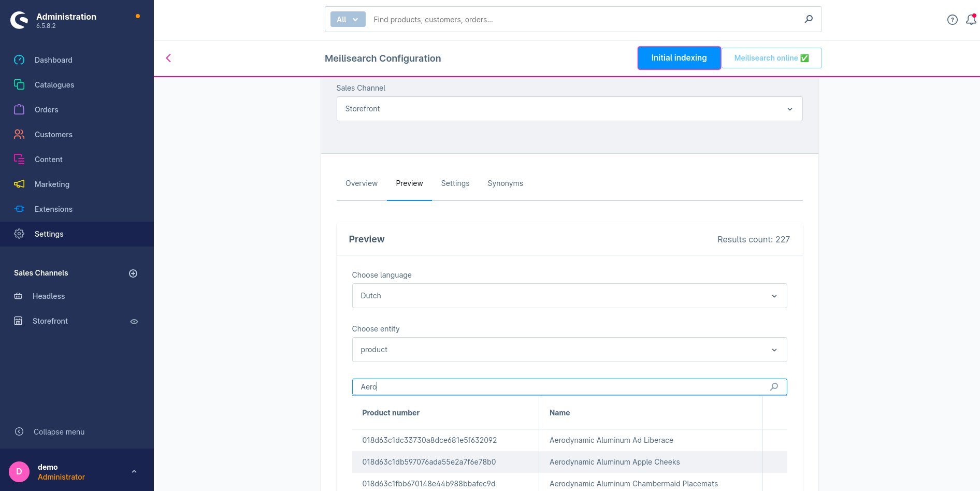
Task: Click product number 018d63c1dc33730a8dce681e5f632092
Action: (429, 440)
